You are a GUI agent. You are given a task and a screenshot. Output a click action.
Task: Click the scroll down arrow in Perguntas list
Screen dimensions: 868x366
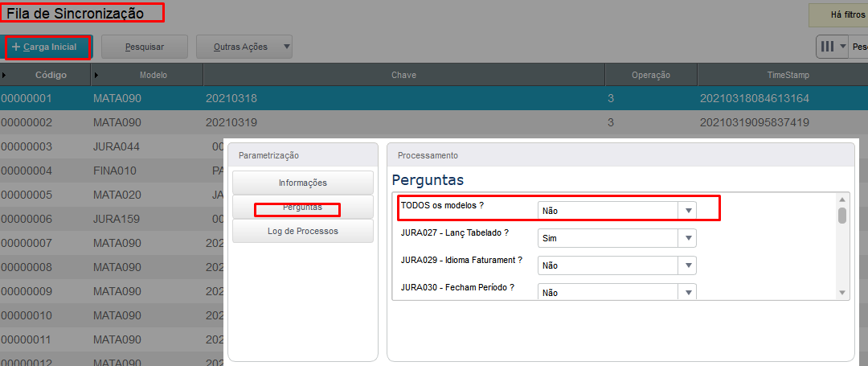pos(842,292)
